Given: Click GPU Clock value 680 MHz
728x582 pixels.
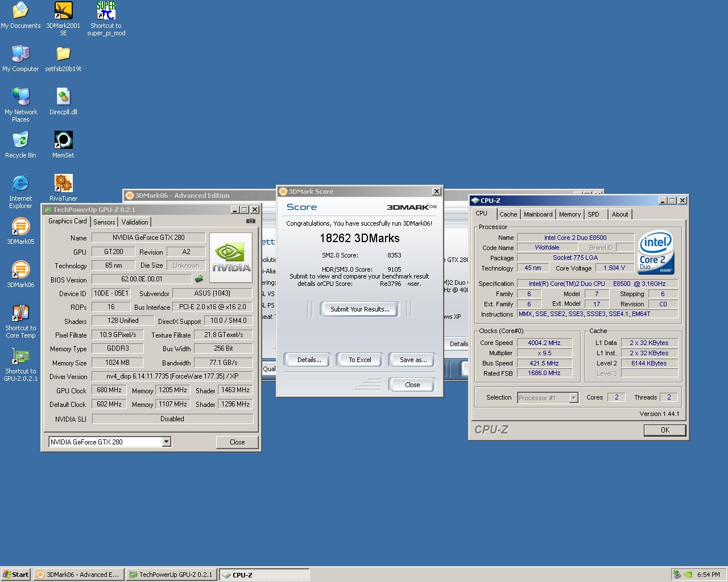Looking at the screenshot, I should click(109, 390).
